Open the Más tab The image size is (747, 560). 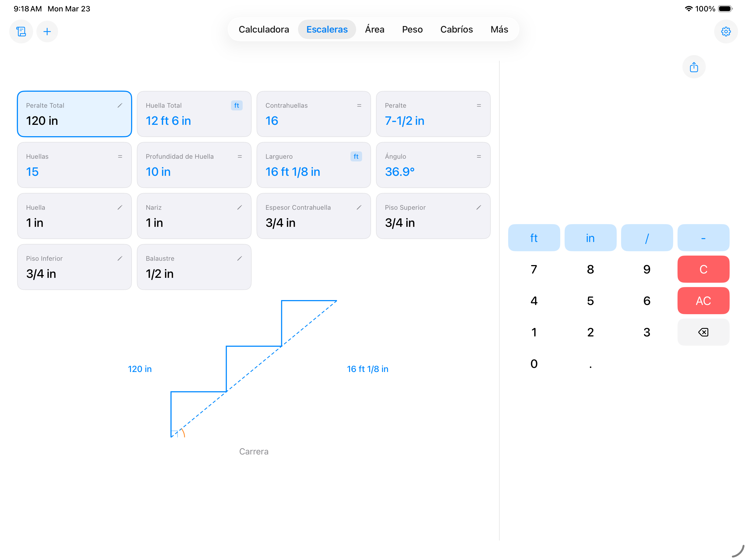click(499, 29)
